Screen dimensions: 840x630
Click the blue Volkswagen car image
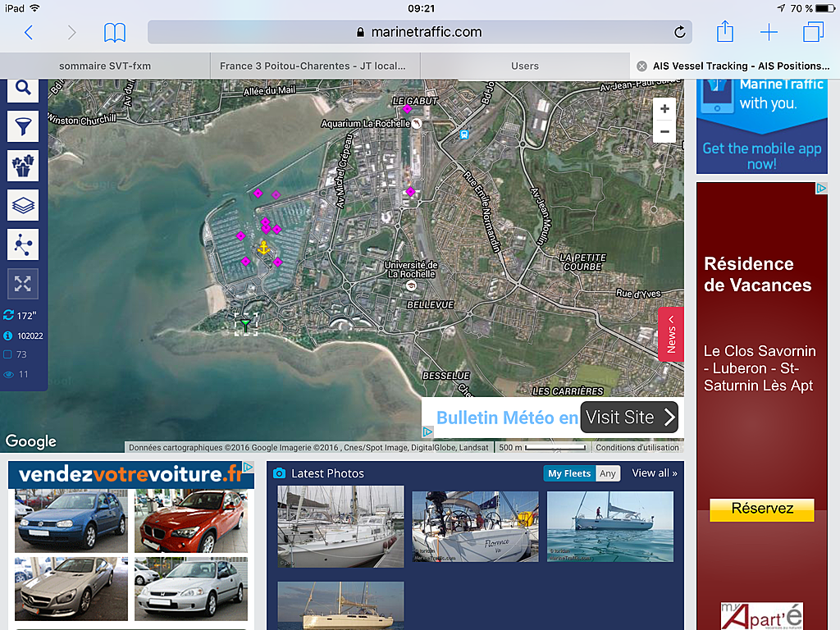(x=71, y=521)
